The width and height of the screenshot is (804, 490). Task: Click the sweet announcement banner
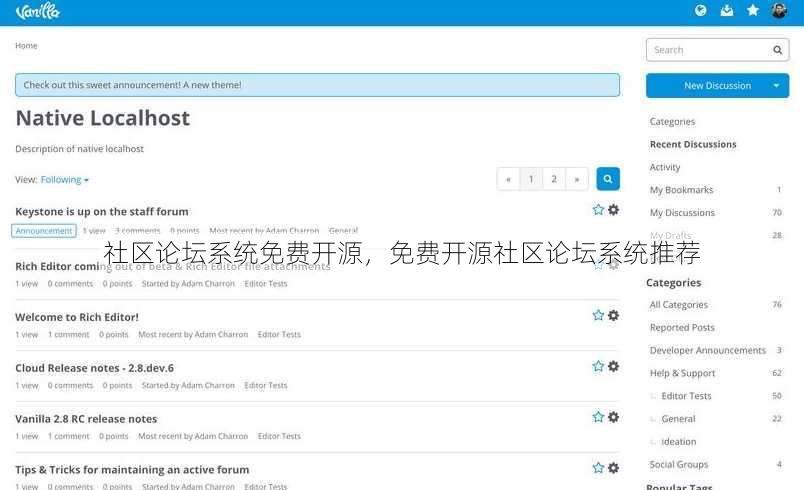(x=317, y=85)
